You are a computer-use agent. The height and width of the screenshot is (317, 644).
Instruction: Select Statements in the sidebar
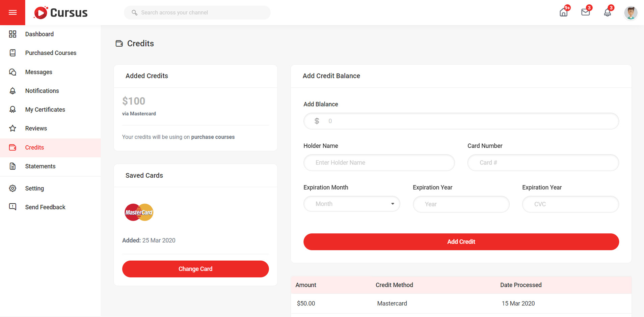coord(40,166)
